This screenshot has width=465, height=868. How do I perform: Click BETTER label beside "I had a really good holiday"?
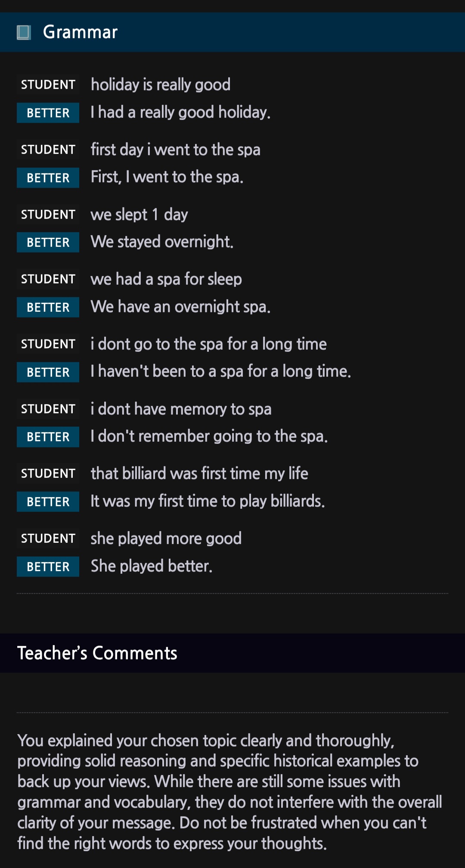pos(48,113)
